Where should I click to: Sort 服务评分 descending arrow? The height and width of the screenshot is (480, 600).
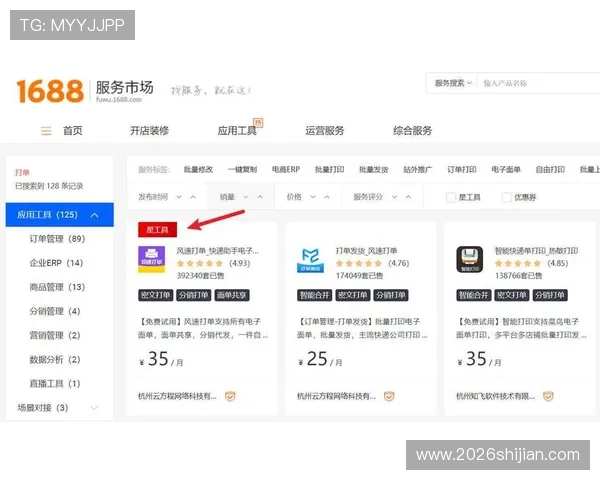tap(394, 197)
